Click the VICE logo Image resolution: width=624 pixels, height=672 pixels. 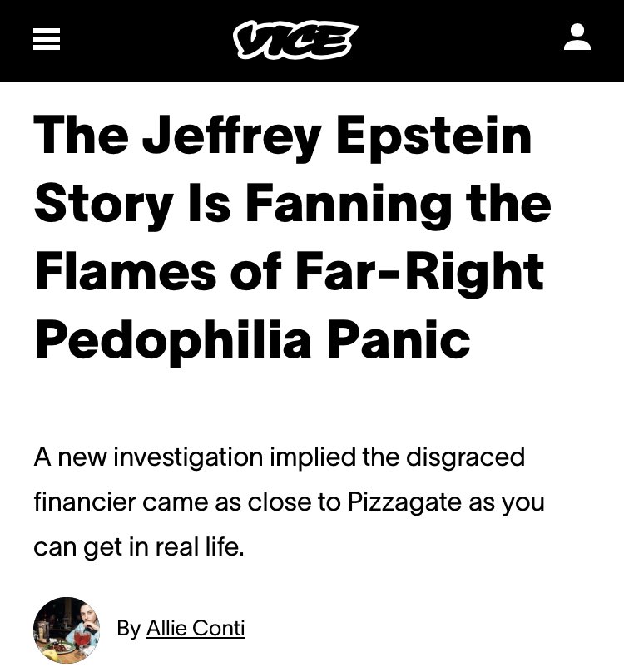tap(295, 39)
